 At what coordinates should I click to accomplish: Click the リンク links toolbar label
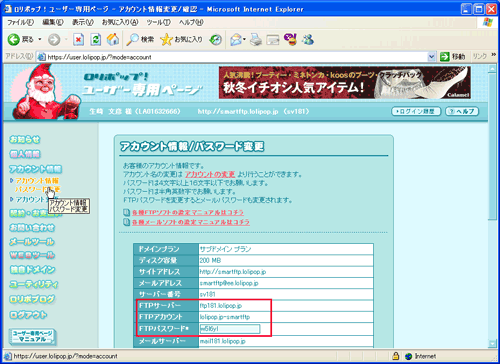(x=480, y=57)
